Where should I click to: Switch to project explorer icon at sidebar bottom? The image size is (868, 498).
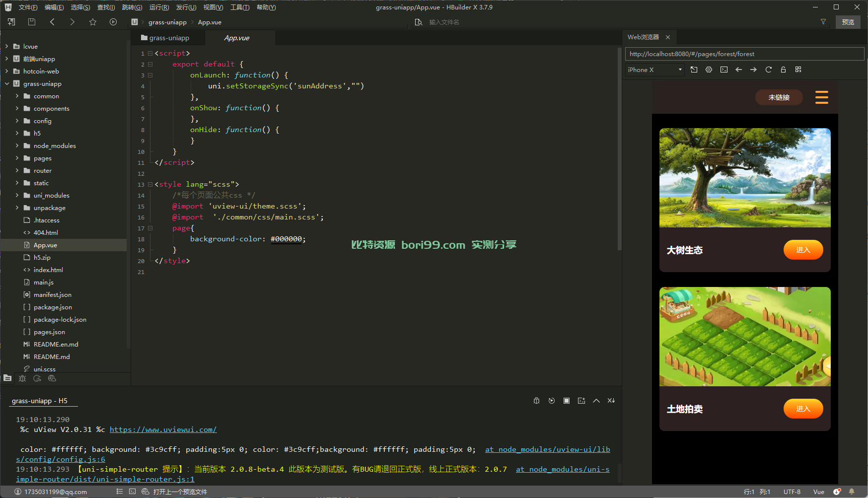[7, 378]
